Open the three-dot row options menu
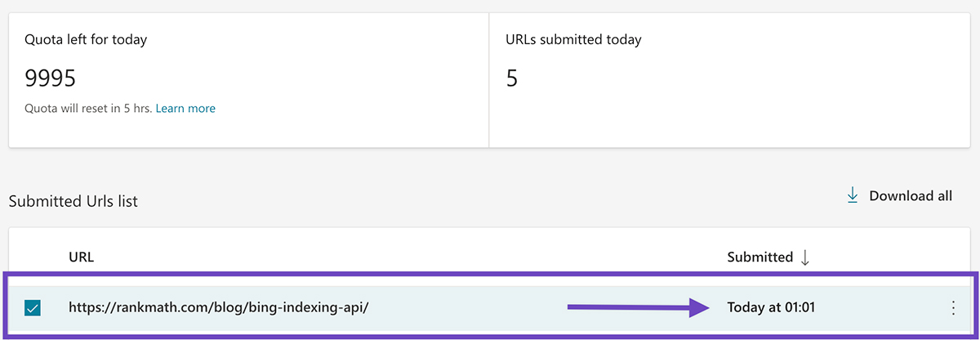The height and width of the screenshot is (340, 980). click(x=952, y=308)
